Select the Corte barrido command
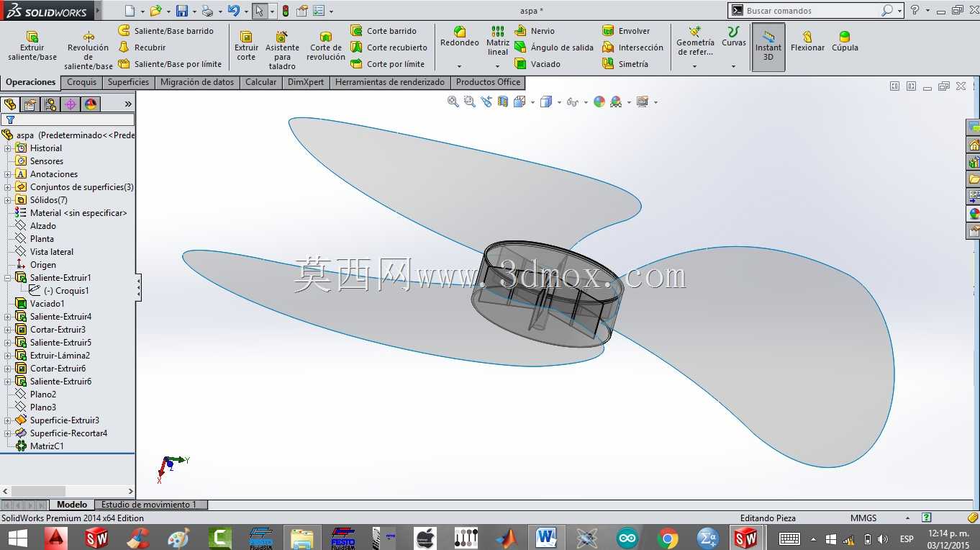The width and height of the screenshot is (980, 550). (x=384, y=31)
